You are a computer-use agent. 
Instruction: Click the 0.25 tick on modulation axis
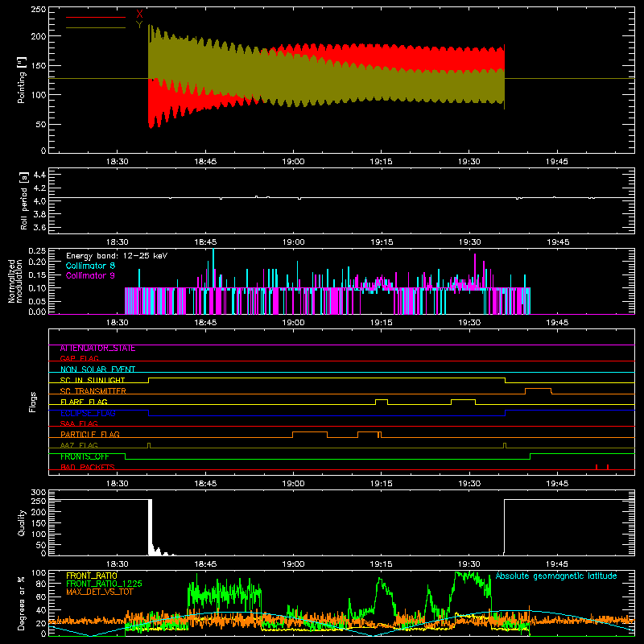[x=37, y=251]
